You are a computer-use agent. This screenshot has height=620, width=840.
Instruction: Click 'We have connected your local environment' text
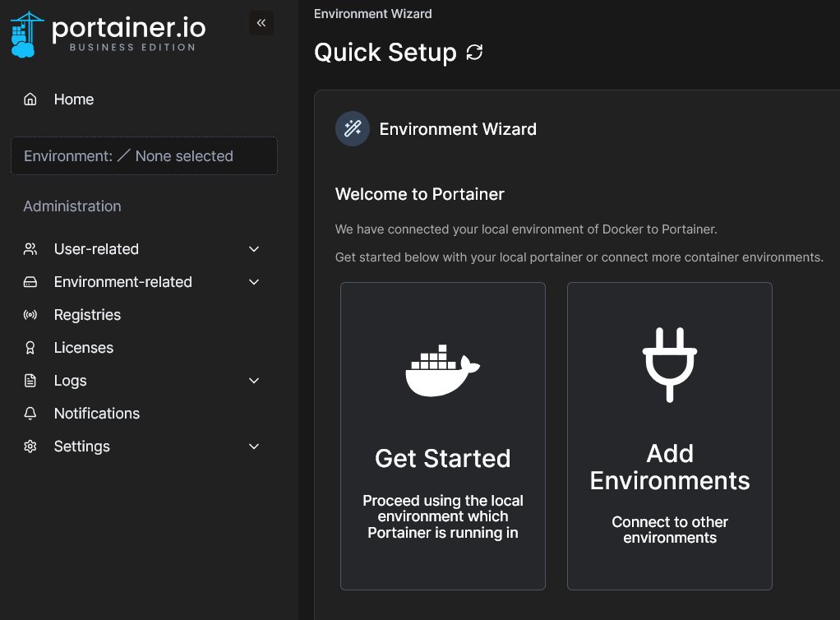pyautogui.click(x=526, y=229)
